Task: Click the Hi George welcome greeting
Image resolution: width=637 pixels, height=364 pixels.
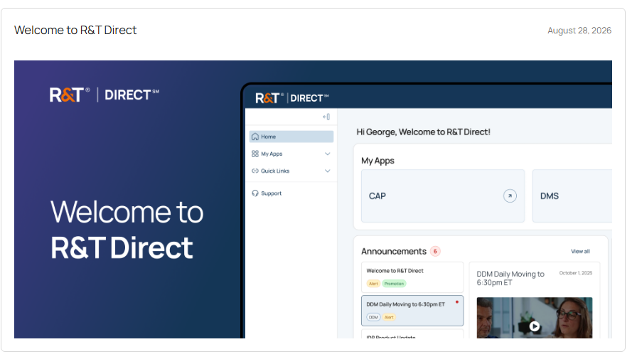Action: click(x=423, y=132)
